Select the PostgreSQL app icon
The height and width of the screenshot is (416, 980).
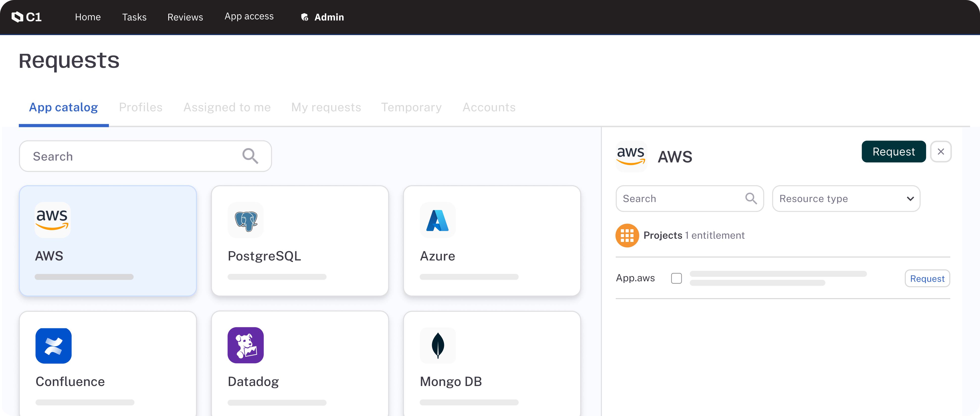pos(245,220)
